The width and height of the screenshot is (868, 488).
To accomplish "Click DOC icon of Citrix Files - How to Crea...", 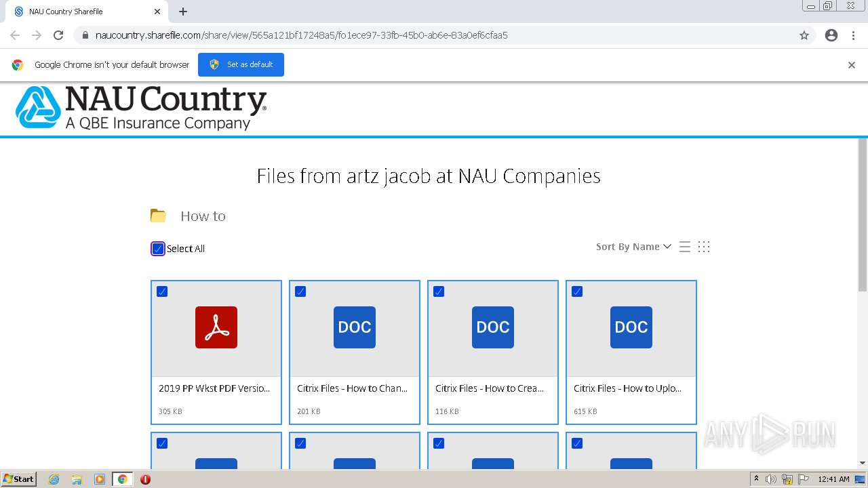I will (493, 327).
